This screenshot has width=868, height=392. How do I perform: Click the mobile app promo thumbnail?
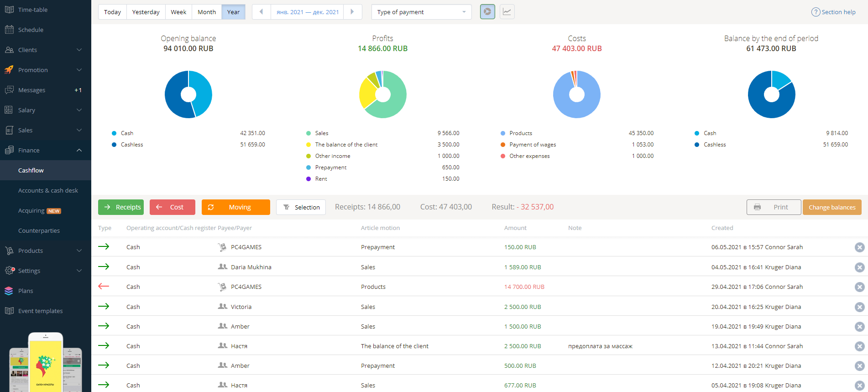[x=45, y=362]
